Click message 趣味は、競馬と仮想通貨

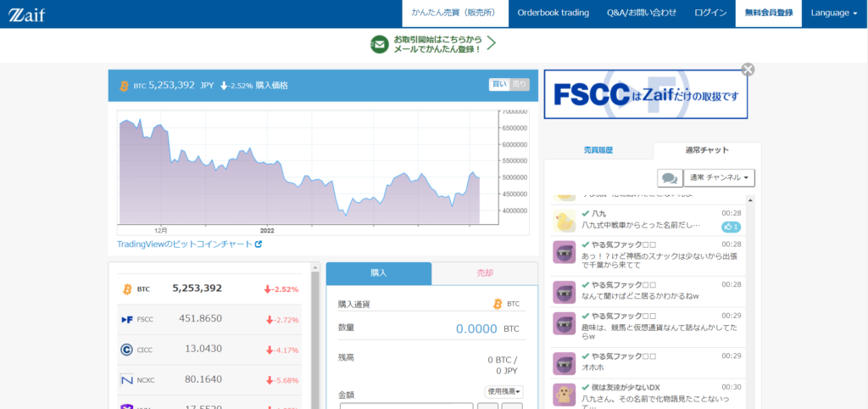(x=661, y=332)
